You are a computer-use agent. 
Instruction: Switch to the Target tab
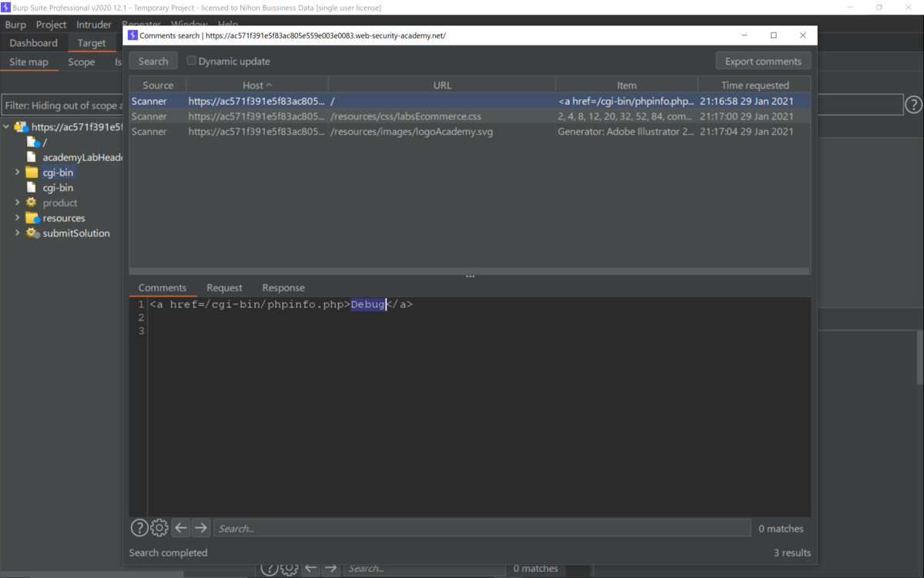coord(92,43)
